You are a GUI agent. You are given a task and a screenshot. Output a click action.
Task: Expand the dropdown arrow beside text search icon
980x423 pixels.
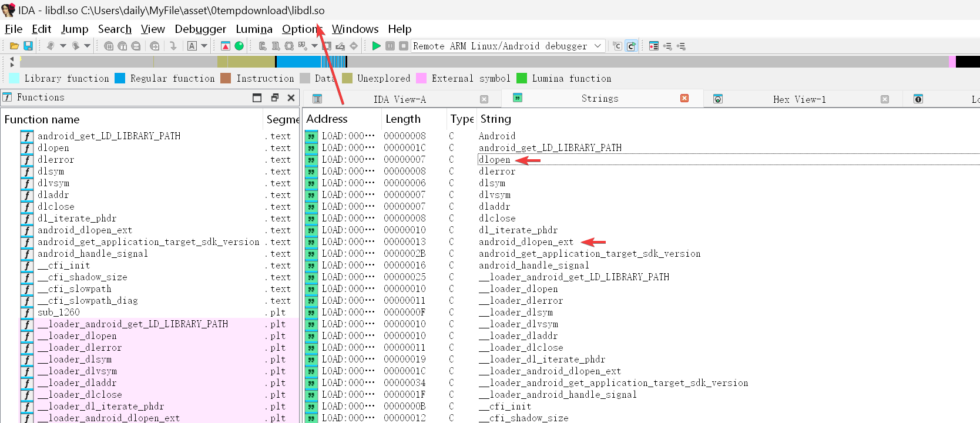[204, 46]
